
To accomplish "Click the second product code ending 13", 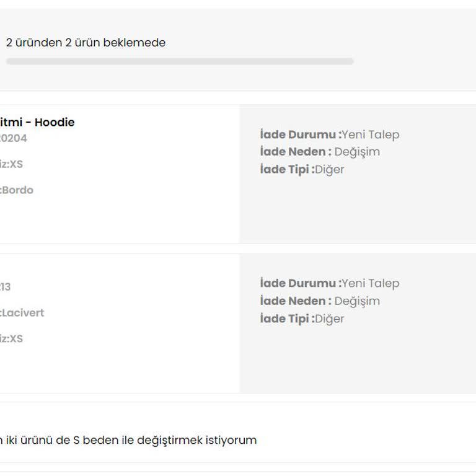I will click(x=5, y=287).
